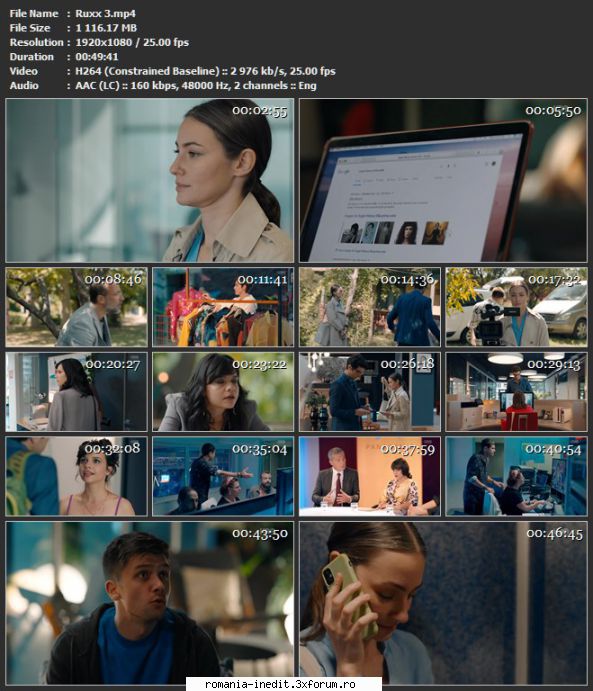Viewport: 593px width, 691px height.
Task: Select the clothing rack thumbnail at 00:11:41
Action: (223, 307)
